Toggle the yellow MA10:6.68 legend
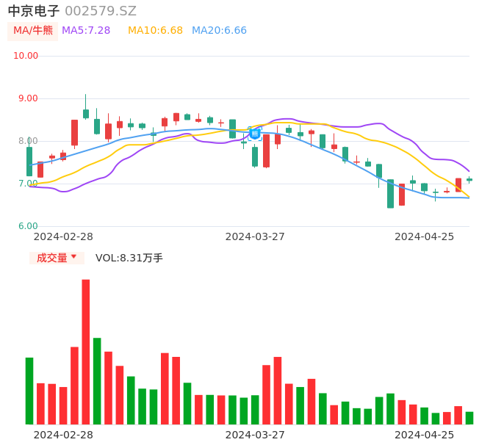 pos(155,31)
